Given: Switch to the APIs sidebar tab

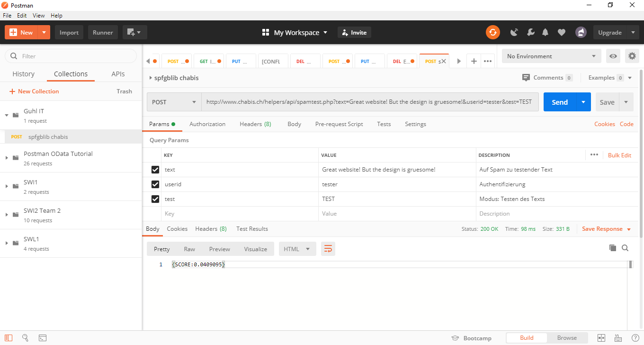Looking at the screenshot, I should pos(118,74).
